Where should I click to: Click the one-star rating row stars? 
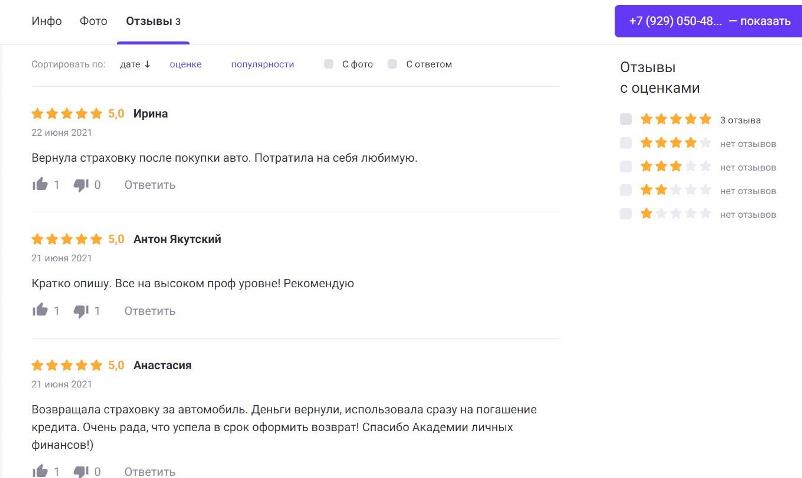(676, 213)
